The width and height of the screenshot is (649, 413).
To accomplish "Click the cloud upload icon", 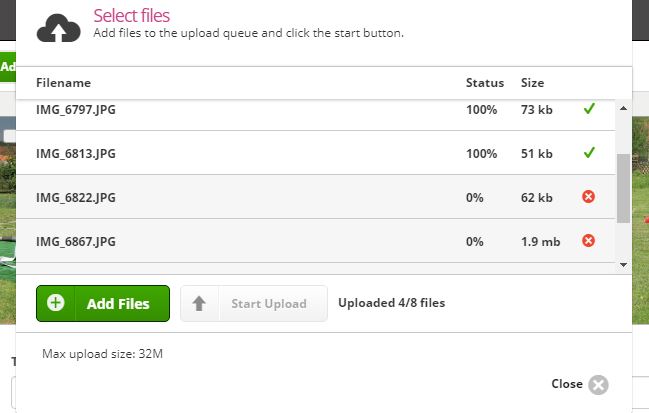I will pos(59,28).
